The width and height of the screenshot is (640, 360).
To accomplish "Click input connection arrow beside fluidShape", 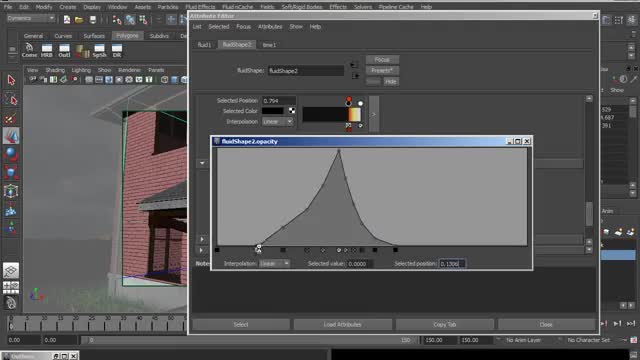I will point(354,64).
